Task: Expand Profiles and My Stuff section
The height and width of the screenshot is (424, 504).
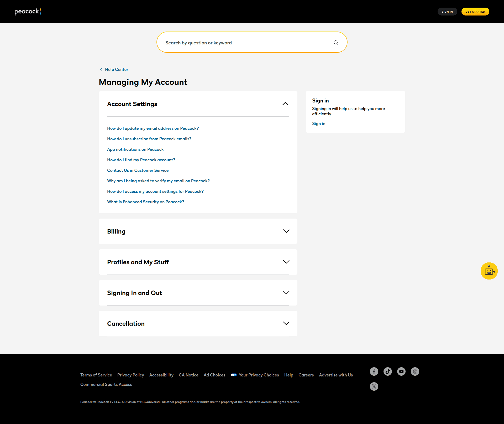Action: pos(286,262)
